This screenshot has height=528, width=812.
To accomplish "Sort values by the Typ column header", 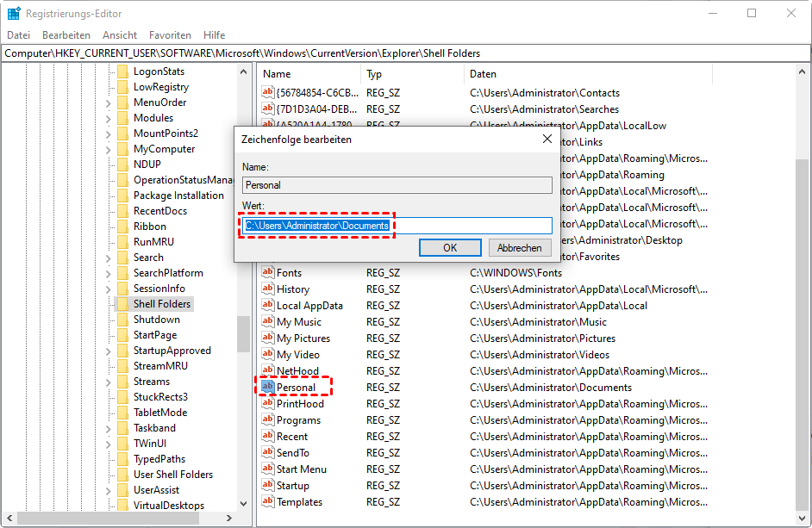I will pyautogui.click(x=412, y=74).
